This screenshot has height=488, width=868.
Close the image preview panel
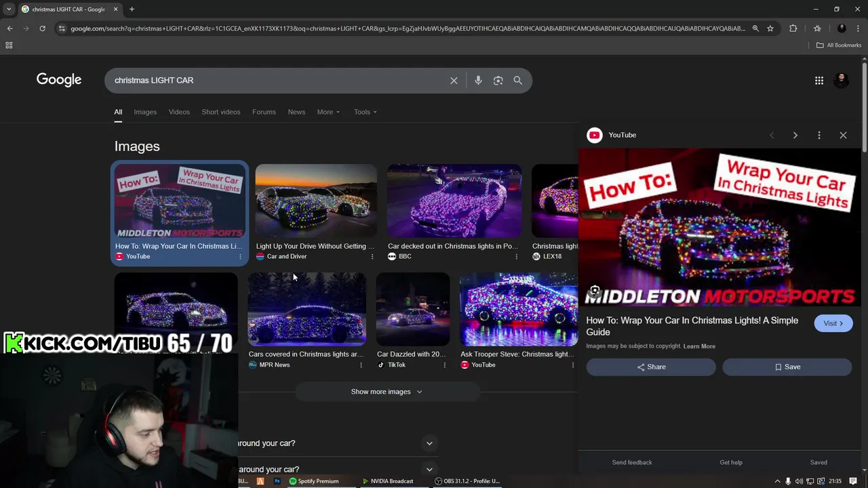[843, 136]
